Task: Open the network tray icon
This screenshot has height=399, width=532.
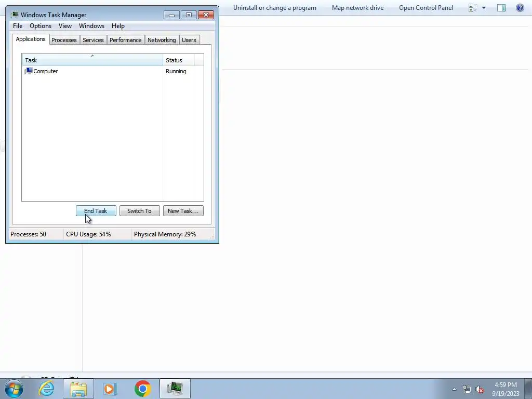Action: [x=467, y=389]
